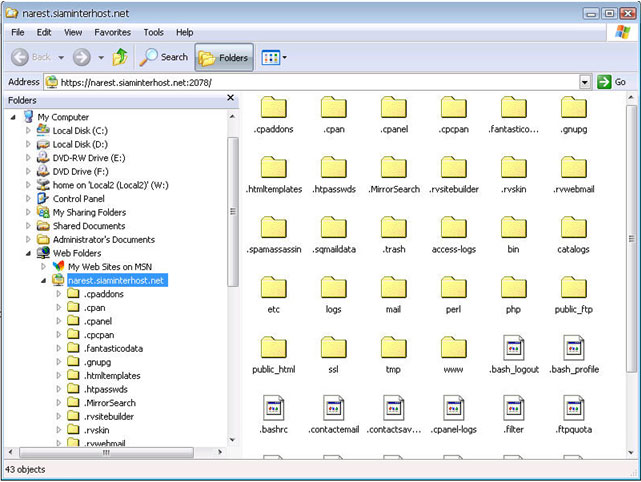Close the Folders pane
641x482 pixels.
tap(231, 99)
